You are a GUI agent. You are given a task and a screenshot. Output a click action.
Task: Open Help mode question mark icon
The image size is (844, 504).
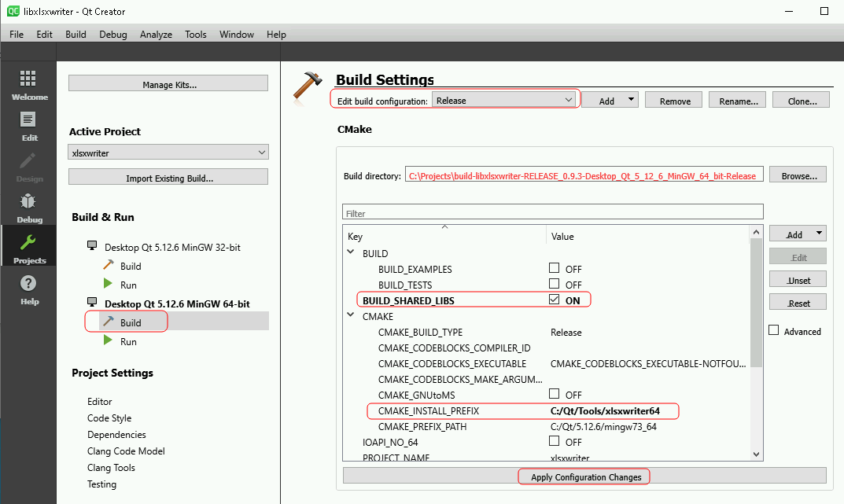tap(28, 283)
